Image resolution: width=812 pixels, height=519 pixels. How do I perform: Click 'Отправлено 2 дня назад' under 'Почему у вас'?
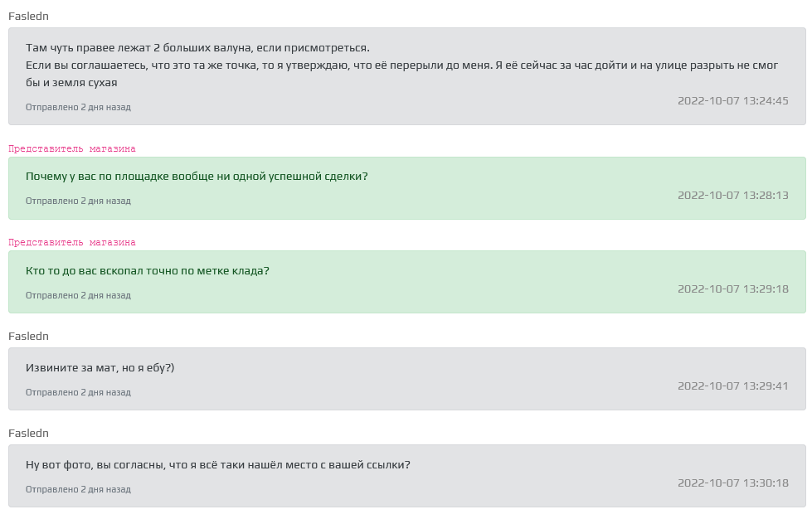pos(78,201)
